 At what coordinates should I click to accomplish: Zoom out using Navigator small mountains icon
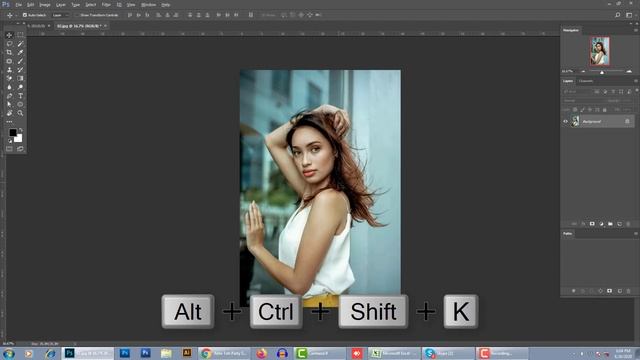pos(583,71)
